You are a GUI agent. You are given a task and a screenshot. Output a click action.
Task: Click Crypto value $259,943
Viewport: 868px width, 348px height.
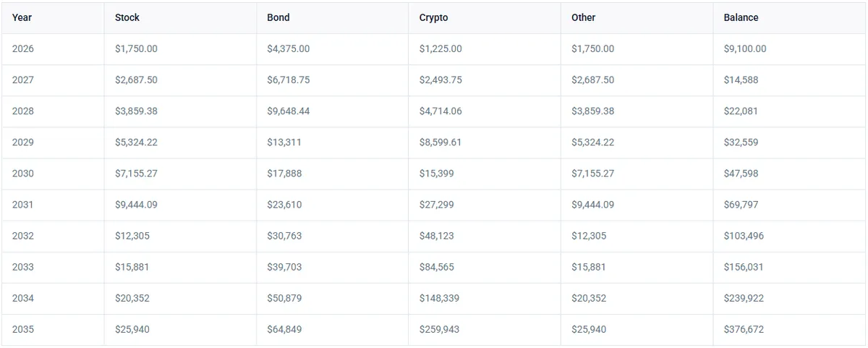pos(440,328)
